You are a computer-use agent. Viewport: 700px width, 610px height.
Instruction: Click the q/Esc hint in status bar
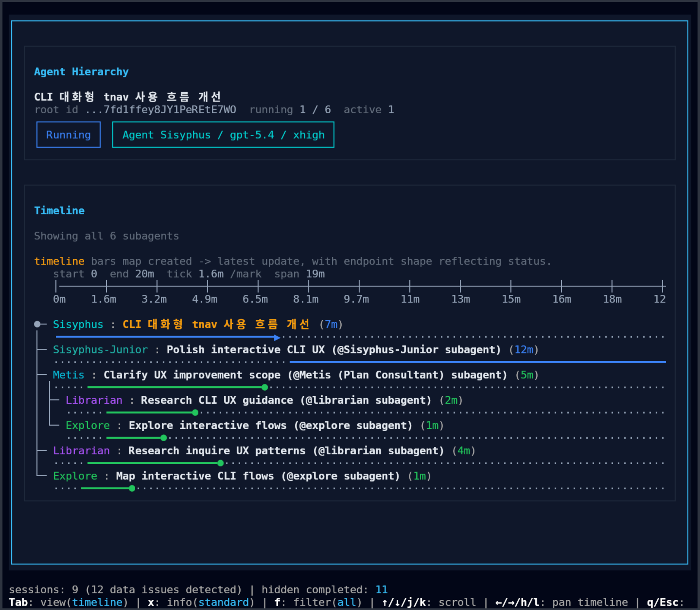click(x=665, y=602)
